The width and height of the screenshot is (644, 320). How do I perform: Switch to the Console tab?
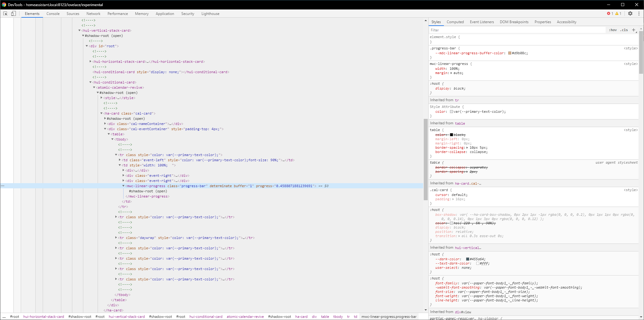[x=53, y=14]
